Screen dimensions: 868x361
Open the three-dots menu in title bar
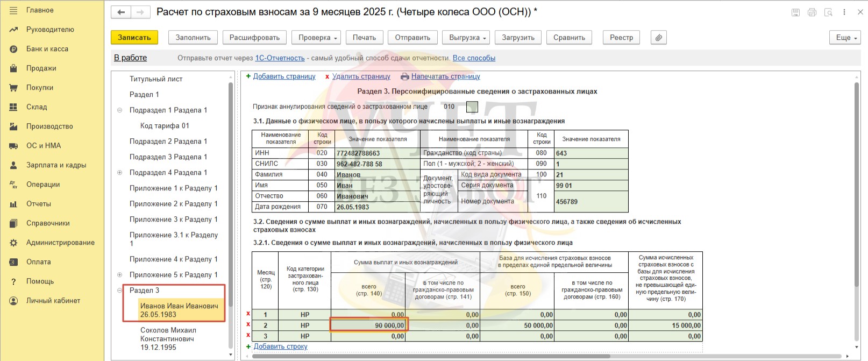point(844,12)
